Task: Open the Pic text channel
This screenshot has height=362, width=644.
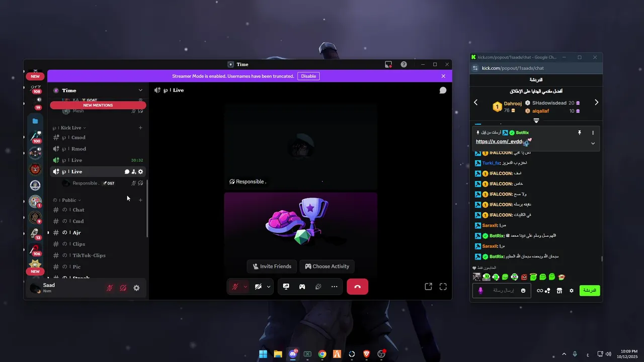Action: coord(98,266)
